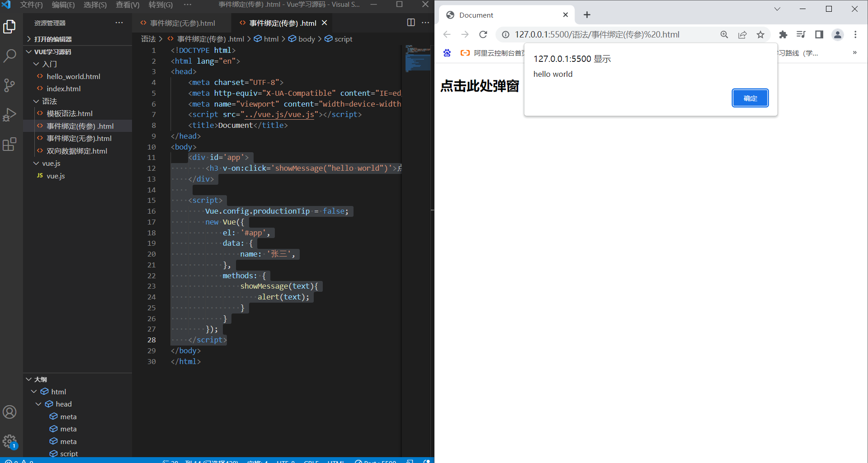Open Chrome zoom control in address bar
This screenshot has width=868, height=463.
point(724,34)
